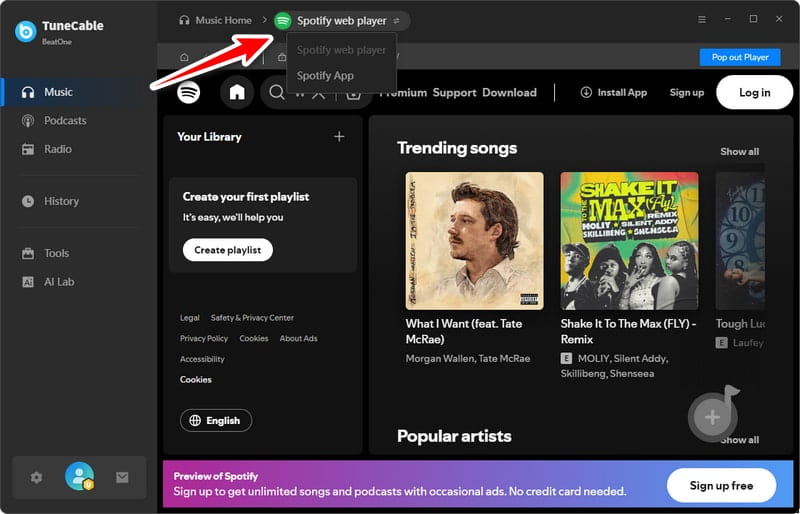The width and height of the screenshot is (800, 514).
Task: Click Pop out Player button
Action: 740,57
